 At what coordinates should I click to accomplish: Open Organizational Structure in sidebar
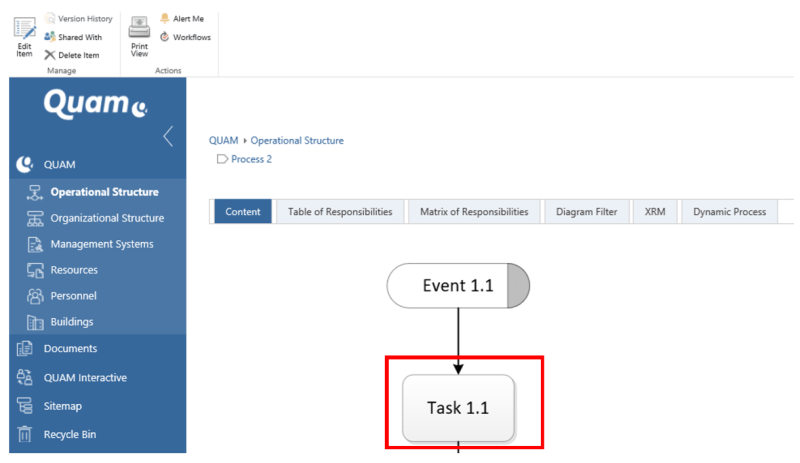(107, 218)
